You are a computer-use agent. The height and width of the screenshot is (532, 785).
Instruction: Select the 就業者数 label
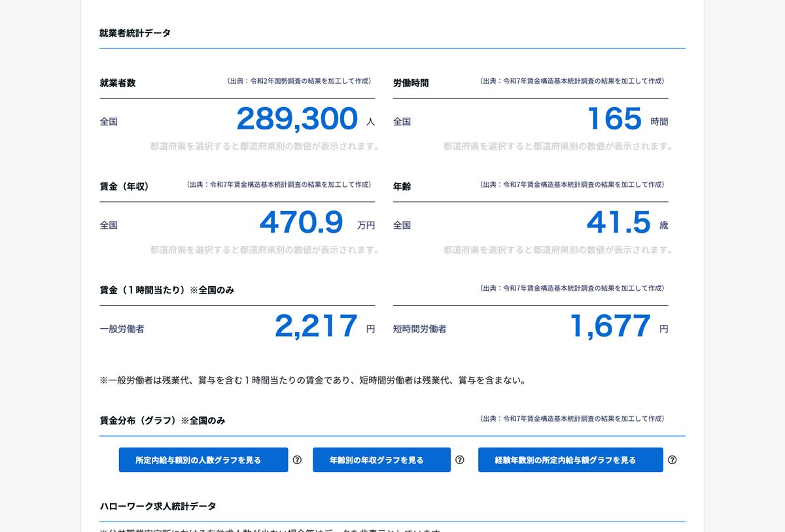point(118,83)
